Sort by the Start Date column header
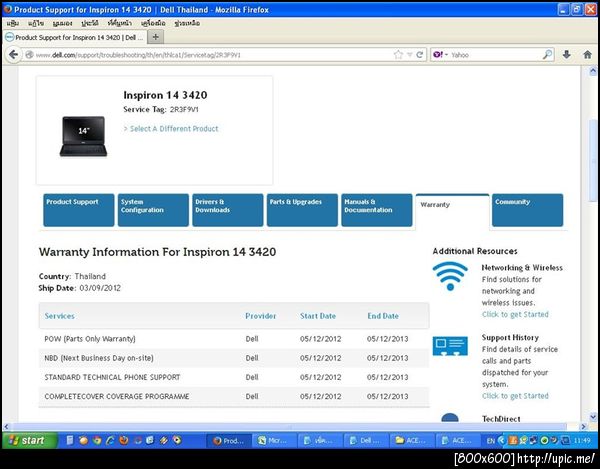Image resolution: width=600 pixels, height=469 pixels. [x=318, y=316]
